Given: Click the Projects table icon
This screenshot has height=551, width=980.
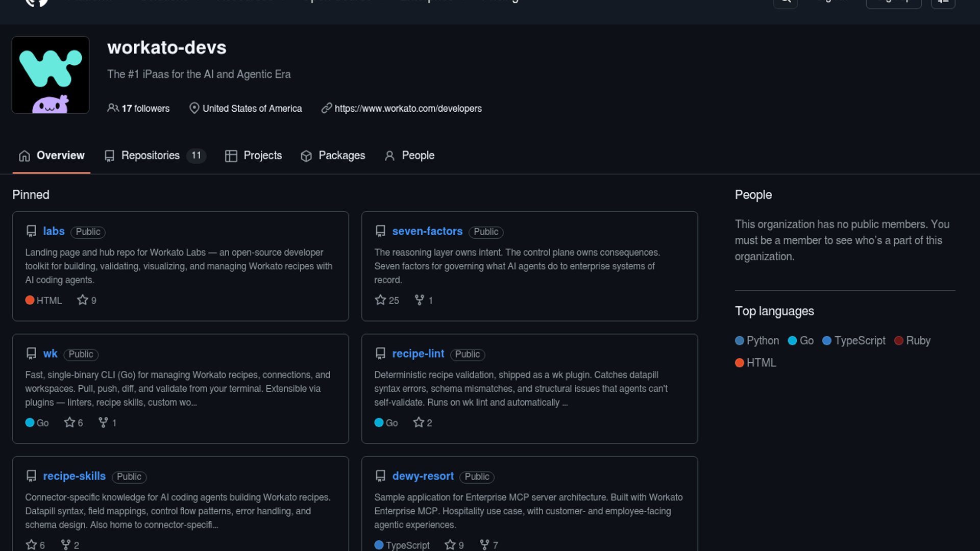Looking at the screenshot, I should point(231,156).
